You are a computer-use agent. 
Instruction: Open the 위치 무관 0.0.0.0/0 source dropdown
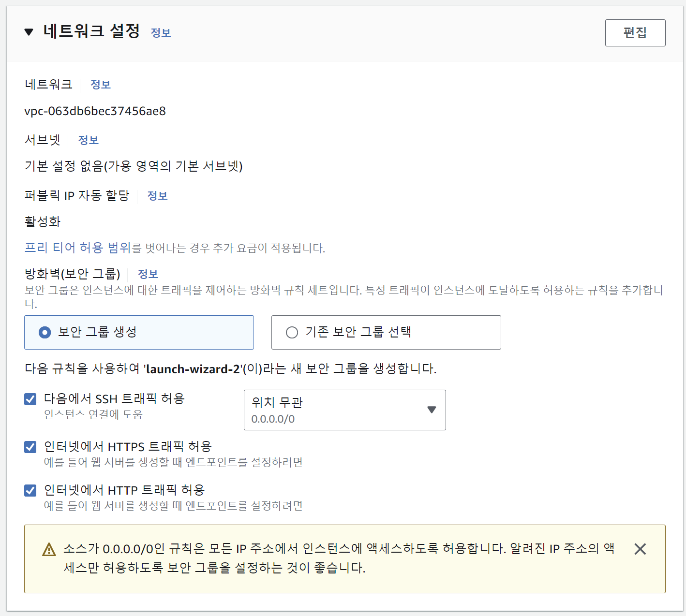[344, 410]
